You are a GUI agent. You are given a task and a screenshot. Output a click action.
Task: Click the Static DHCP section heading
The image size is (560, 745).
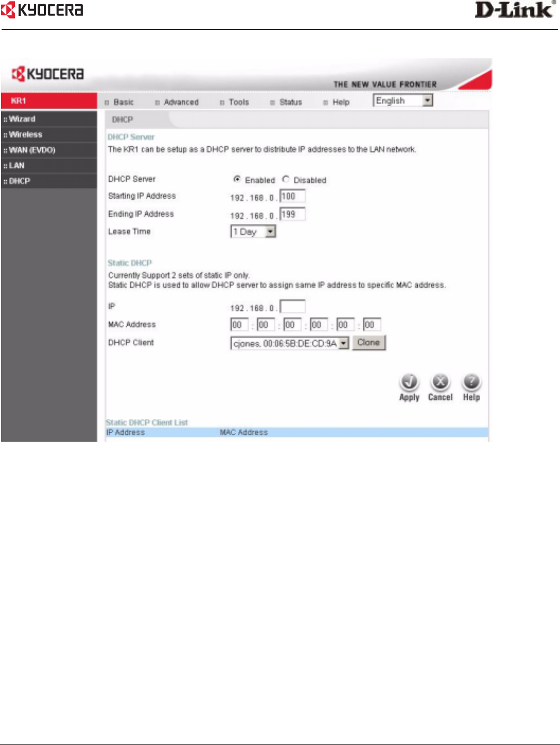[x=129, y=263]
